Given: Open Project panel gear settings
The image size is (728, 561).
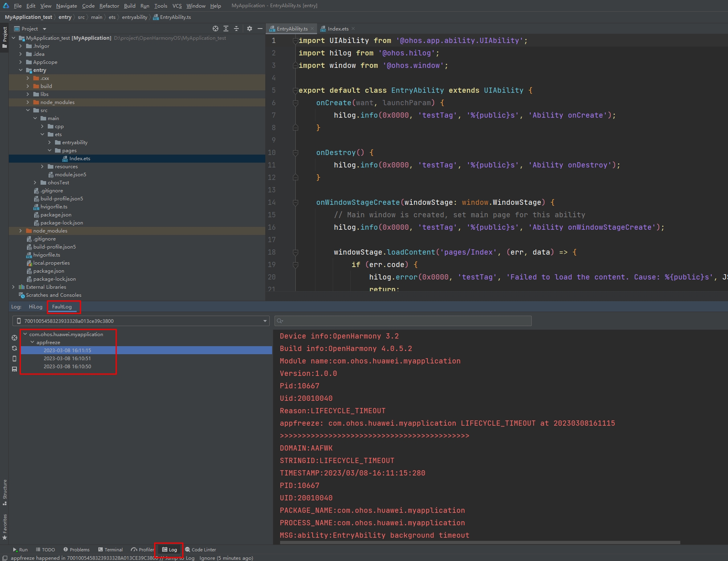Looking at the screenshot, I should point(250,29).
